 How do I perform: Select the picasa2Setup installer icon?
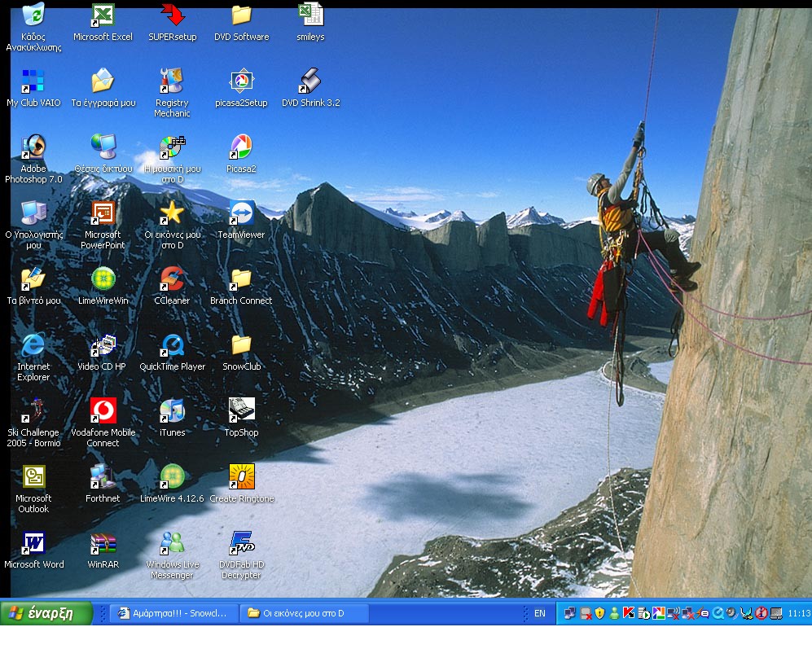(x=241, y=81)
